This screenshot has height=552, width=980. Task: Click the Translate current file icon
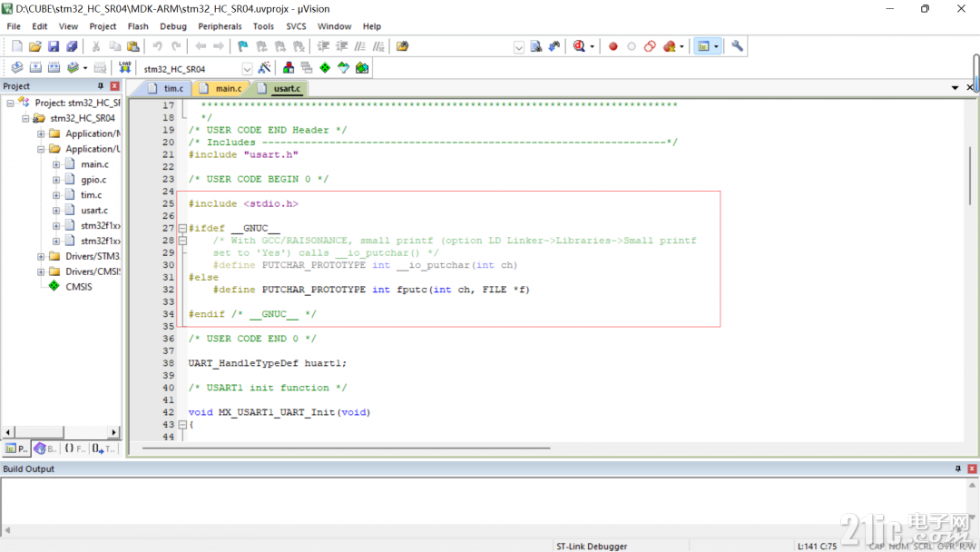coord(17,68)
